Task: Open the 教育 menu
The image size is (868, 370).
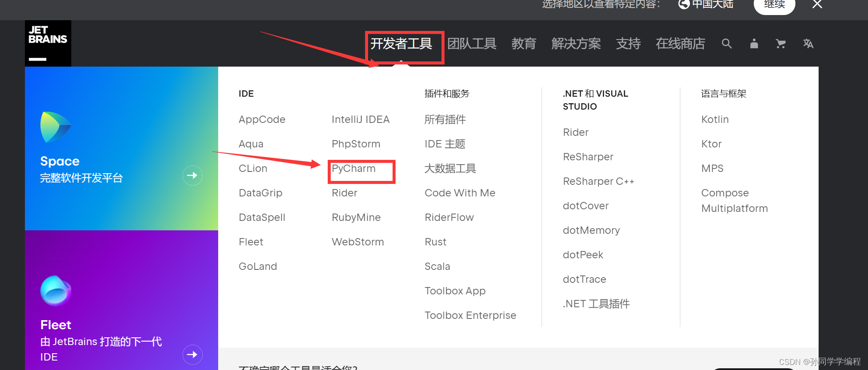Action: pyautogui.click(x=524, y=43)
